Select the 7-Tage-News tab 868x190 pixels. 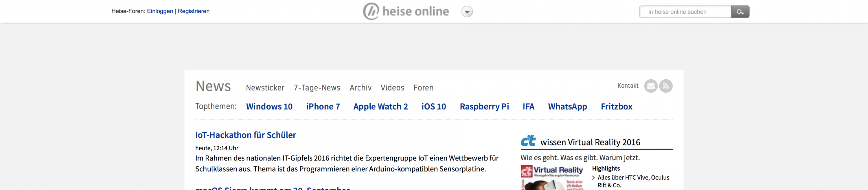coord(317,88)
